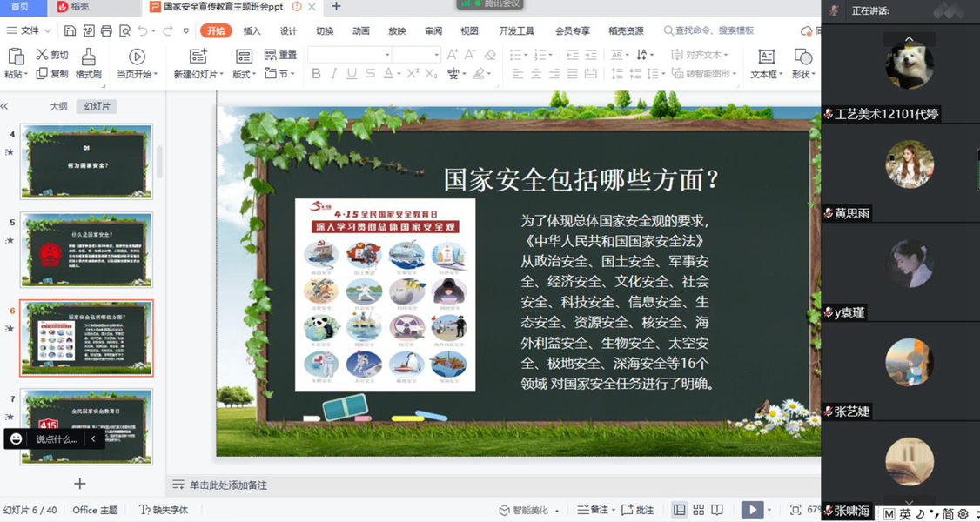Click the Reset (重置) button
The width and height of the screenshot is (980, 522).
pos(280,55)
